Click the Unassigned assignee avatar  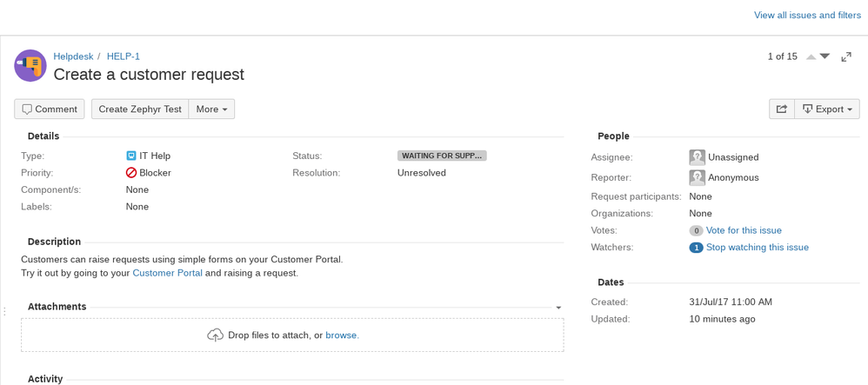coord(697,157)
